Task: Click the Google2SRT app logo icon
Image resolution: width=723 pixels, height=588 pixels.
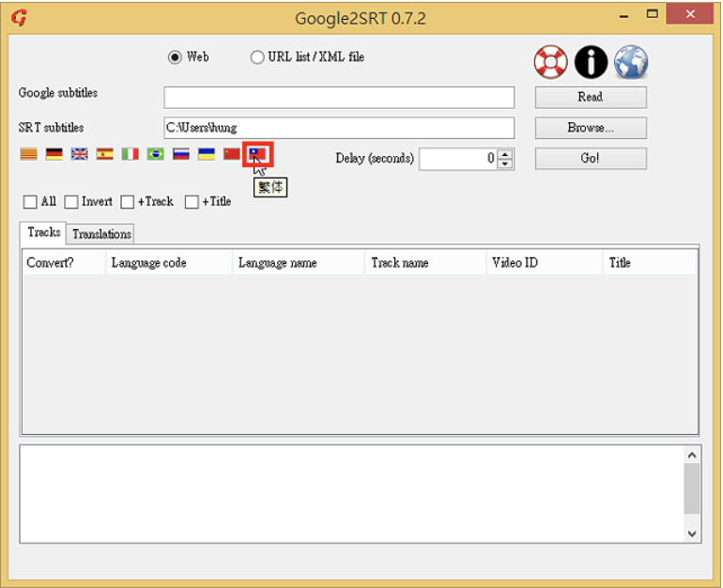Action: pyautogui.click(x=19, y=18)
